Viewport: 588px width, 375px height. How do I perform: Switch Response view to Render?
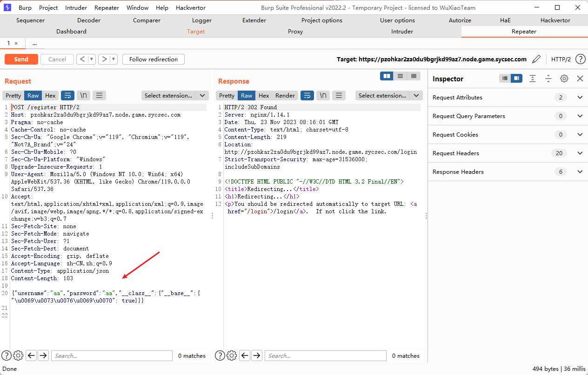285,95
